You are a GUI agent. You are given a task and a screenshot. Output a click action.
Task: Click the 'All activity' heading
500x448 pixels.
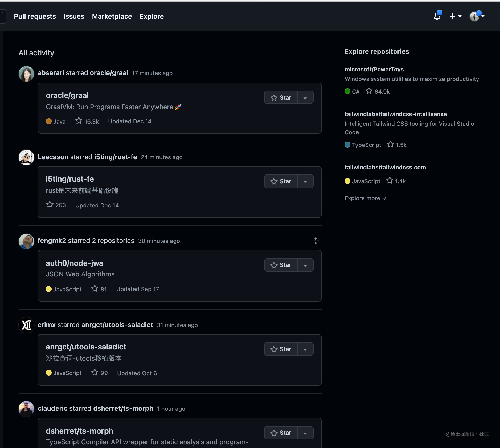point(36,53)
